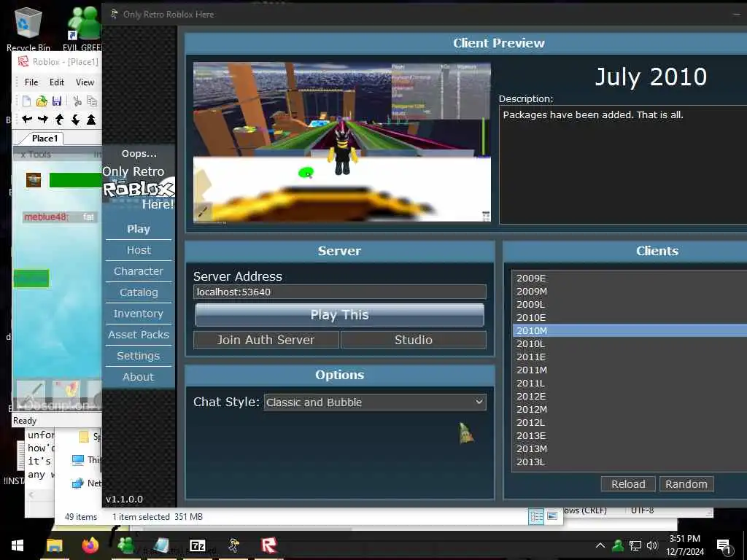The height and width of the screenshot is (560, 747).
Task: Open Asset Packs in the sidebar
Action: click(138, 334)
